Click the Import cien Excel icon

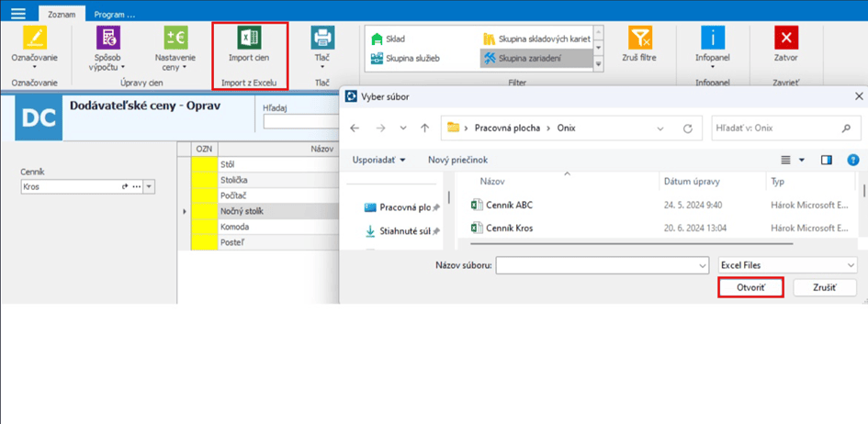tap(249, 38)
